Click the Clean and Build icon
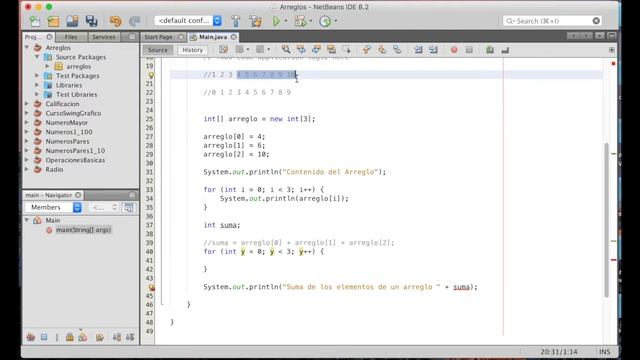Image resolution: width=640 pixels, height=360 pixels. [x=256, y=21]
